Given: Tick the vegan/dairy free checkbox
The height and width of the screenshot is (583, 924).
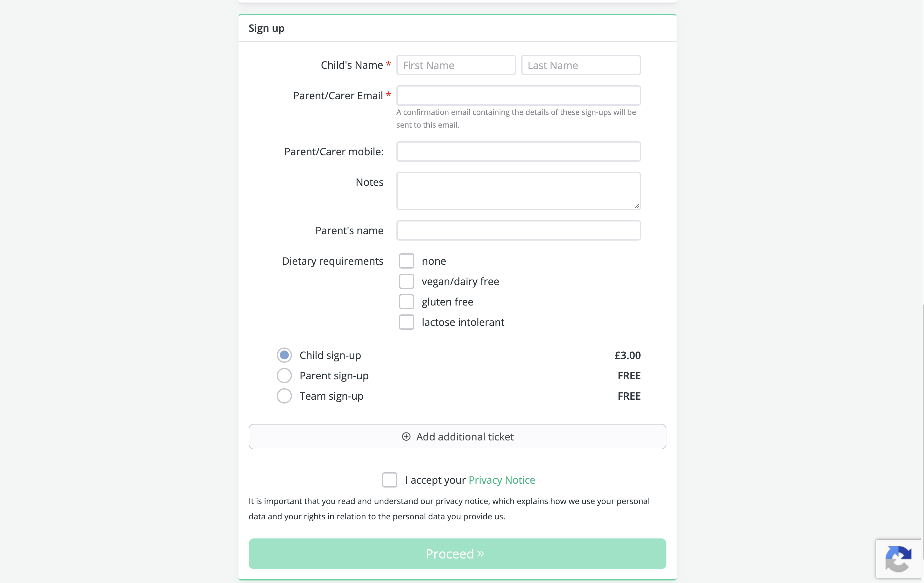Looking at the screenshot, I should click(x=406, y=281).
